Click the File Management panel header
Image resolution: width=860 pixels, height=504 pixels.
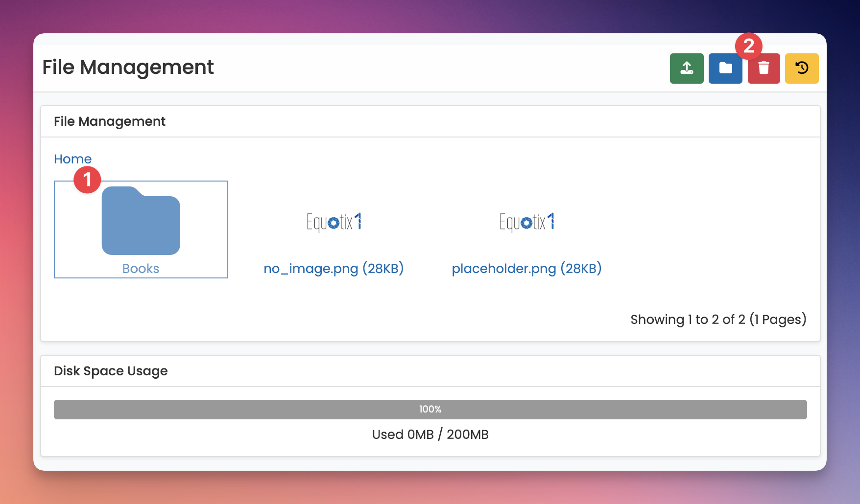(110, 121)
